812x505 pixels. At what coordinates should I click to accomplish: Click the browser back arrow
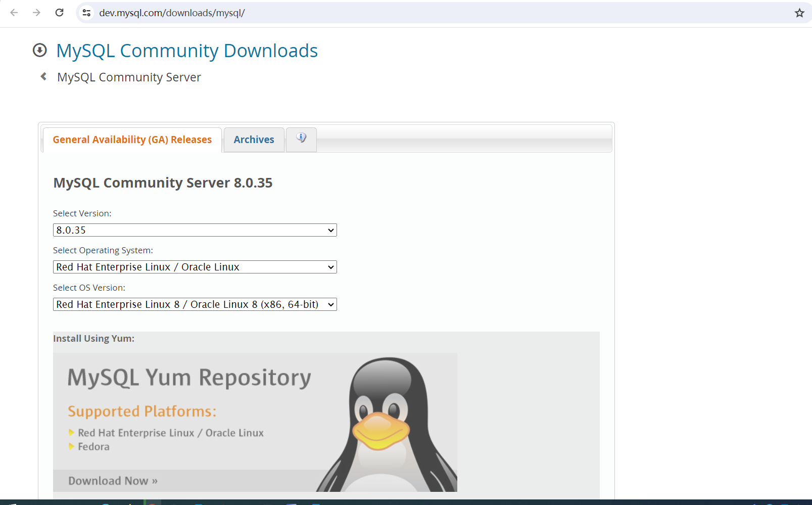tap(14, 13)
